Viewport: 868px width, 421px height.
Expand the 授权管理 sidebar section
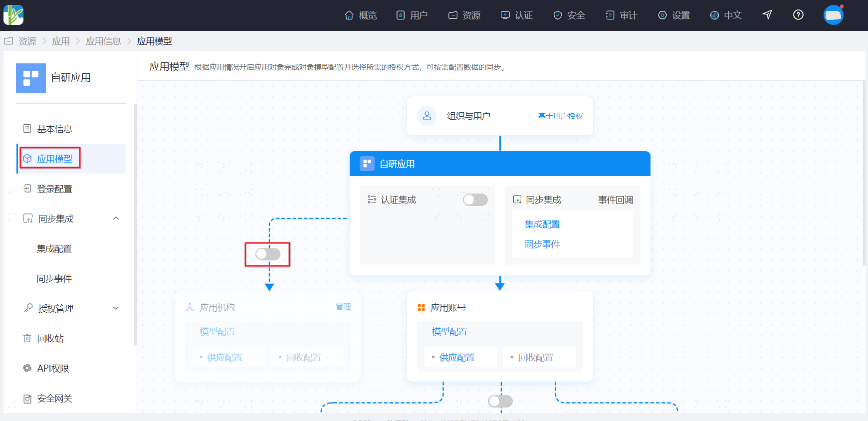(116, 308)
